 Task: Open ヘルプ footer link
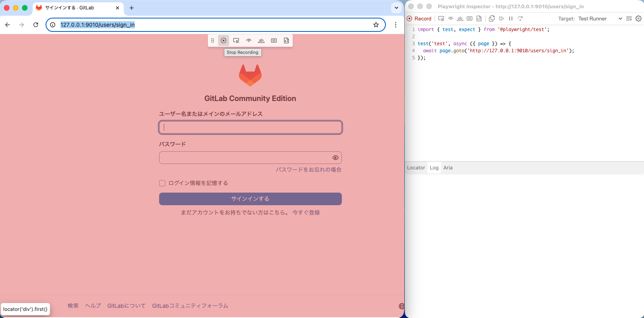(93, 306)
